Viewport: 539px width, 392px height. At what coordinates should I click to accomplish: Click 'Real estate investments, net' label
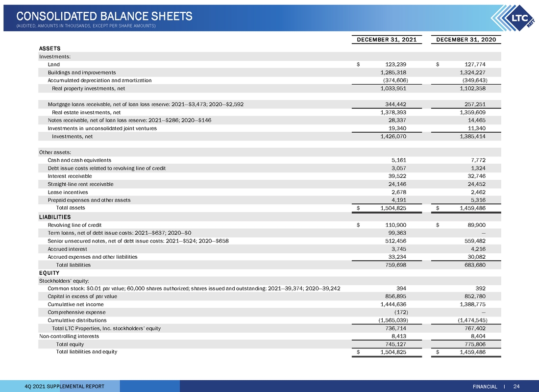(x=86, y=112)
